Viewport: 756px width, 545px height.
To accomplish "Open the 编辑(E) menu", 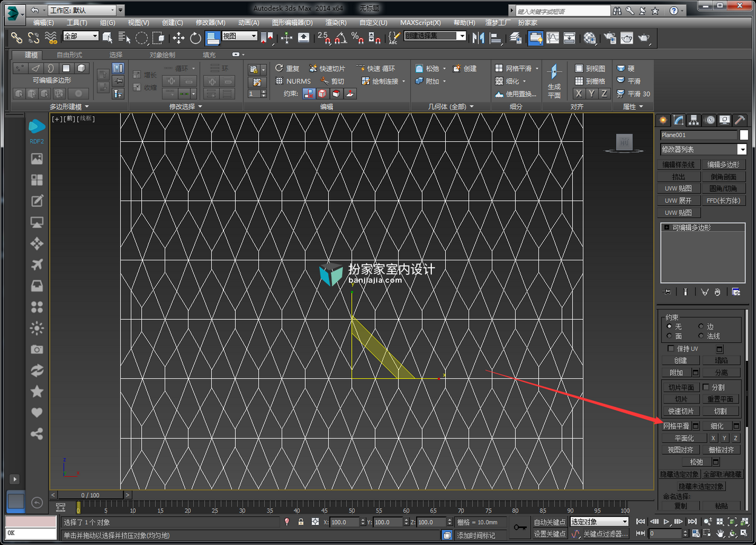I will (44, 22).
